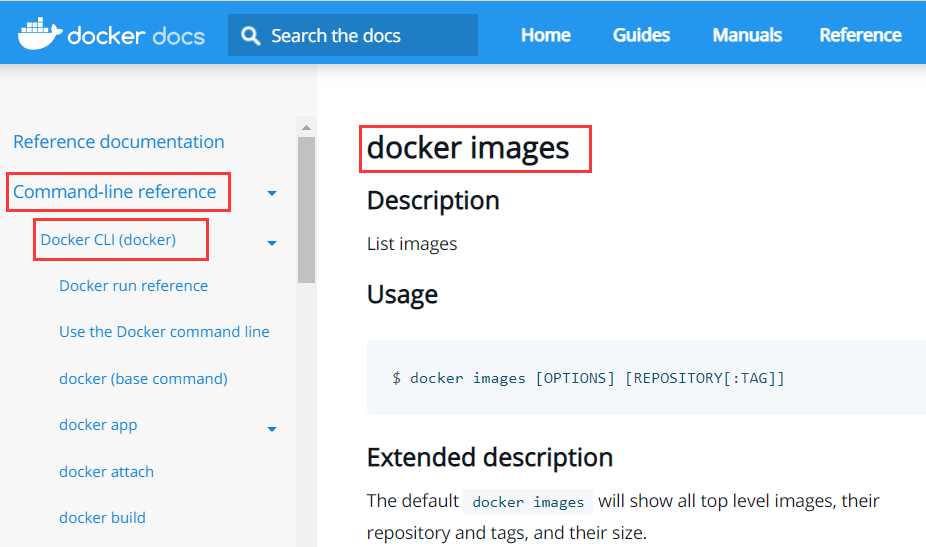The height and width of the screenshot is (547, 926).
Task: Open docker app sidebar item
Action: [98, 425]
